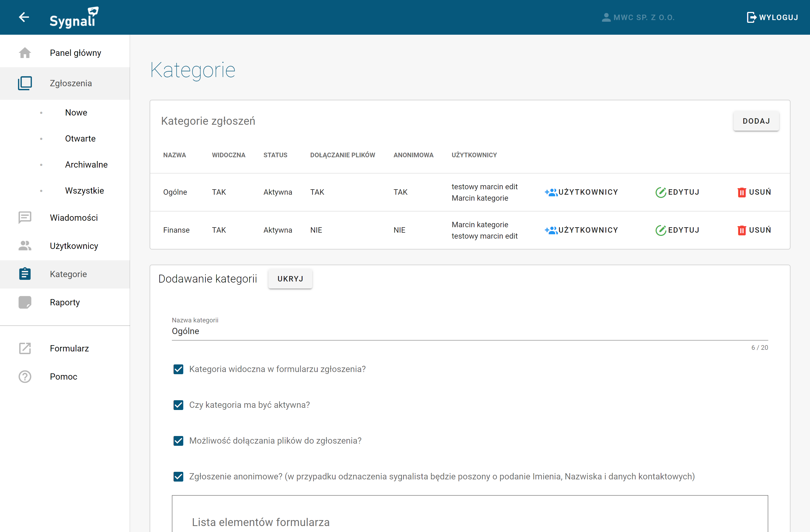Hide the Dodawanie kategorii form with UKRYJ
Viewport: 810px width, 532px height.
click(290, 279)
